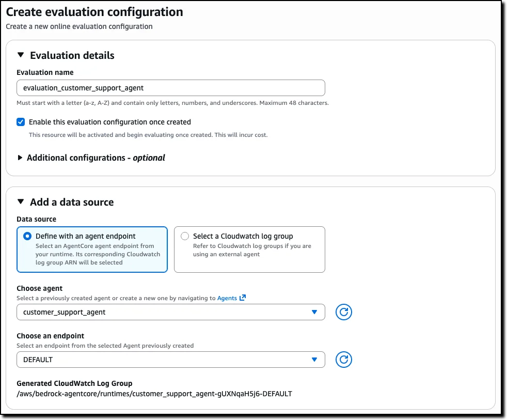This screenshot has width=507, height=420.
Task: Open the Agents link
Action: 226,298
